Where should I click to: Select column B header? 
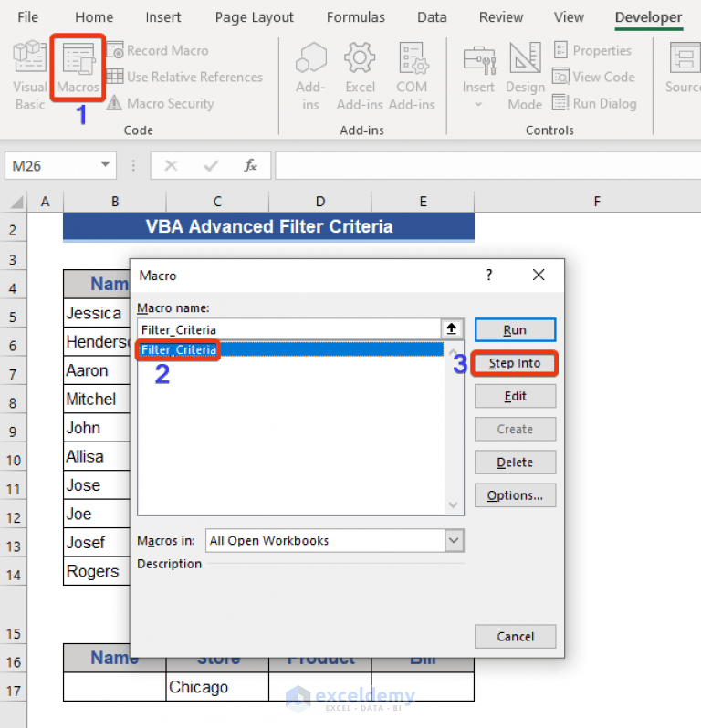pyautogui.click(x=115, y=202)
